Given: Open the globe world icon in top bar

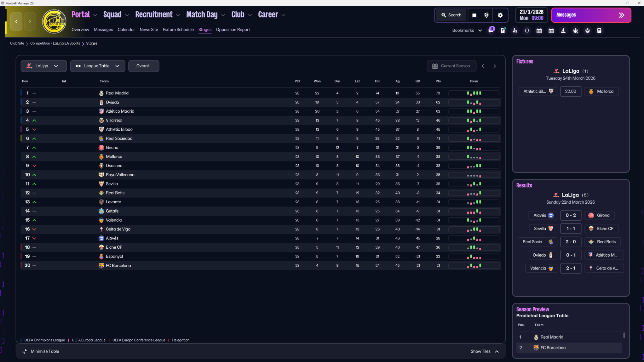Looking at the screenshot, I should [486, 15].
